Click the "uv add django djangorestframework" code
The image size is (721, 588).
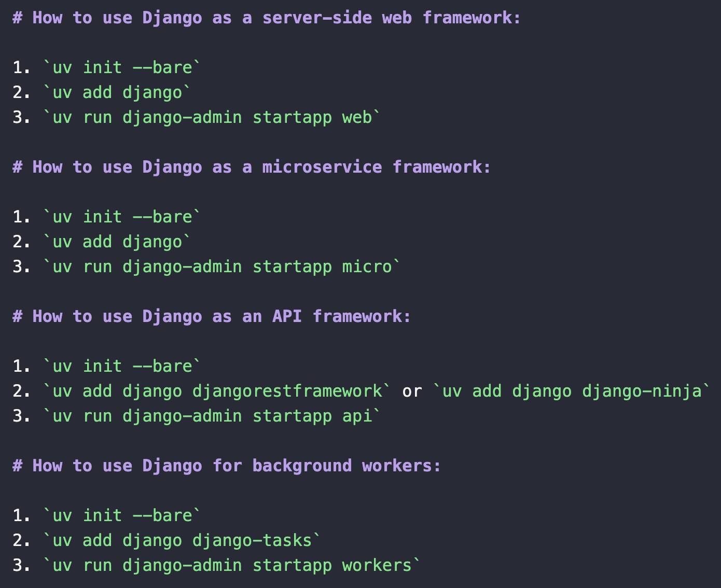(x=217, y=391)
